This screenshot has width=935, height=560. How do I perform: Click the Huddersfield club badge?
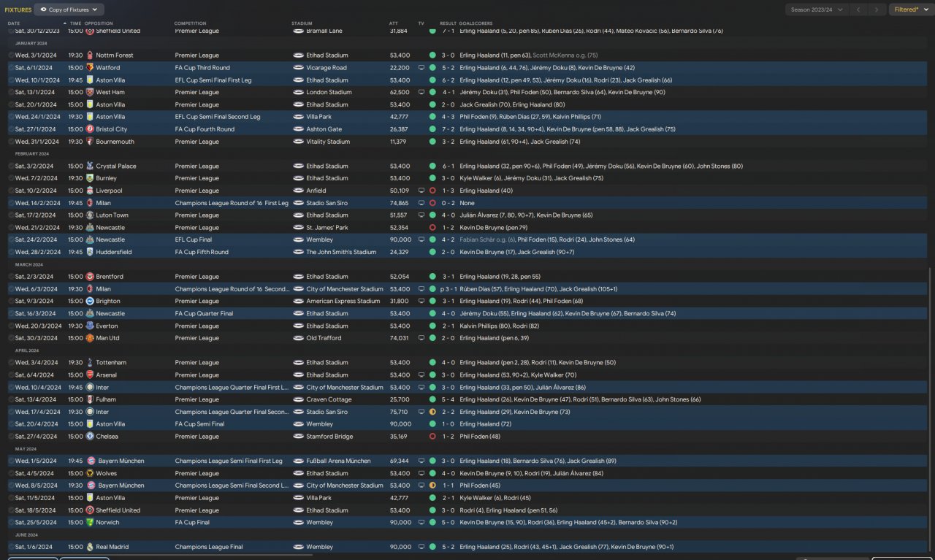(x=90, y=252)
